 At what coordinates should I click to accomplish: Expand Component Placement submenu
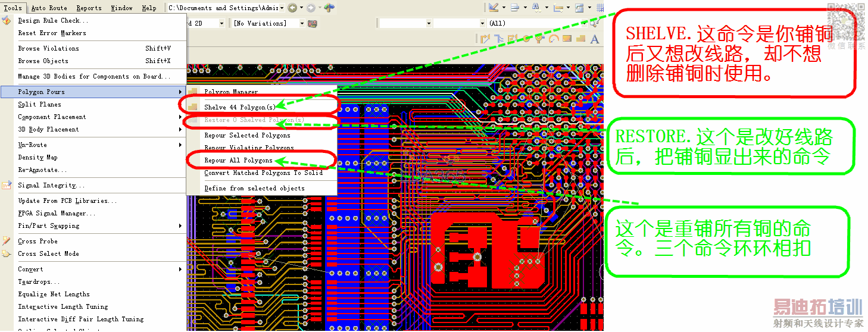coord(93,117)
